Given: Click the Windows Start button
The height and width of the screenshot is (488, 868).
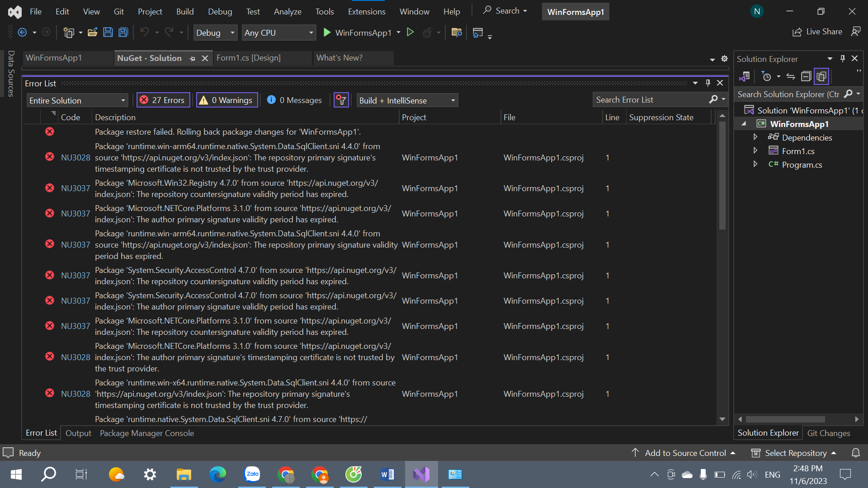Looking at the screenshot, I should click(x=16, y=474).
